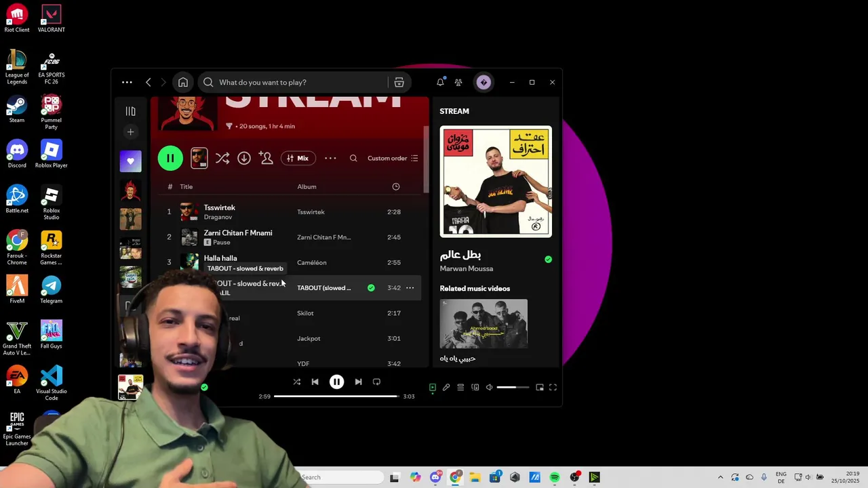Image resolution: width=868 pixels, height=488 pixels.
Task: Pause playlist with large green button
Action: point(170,158)
